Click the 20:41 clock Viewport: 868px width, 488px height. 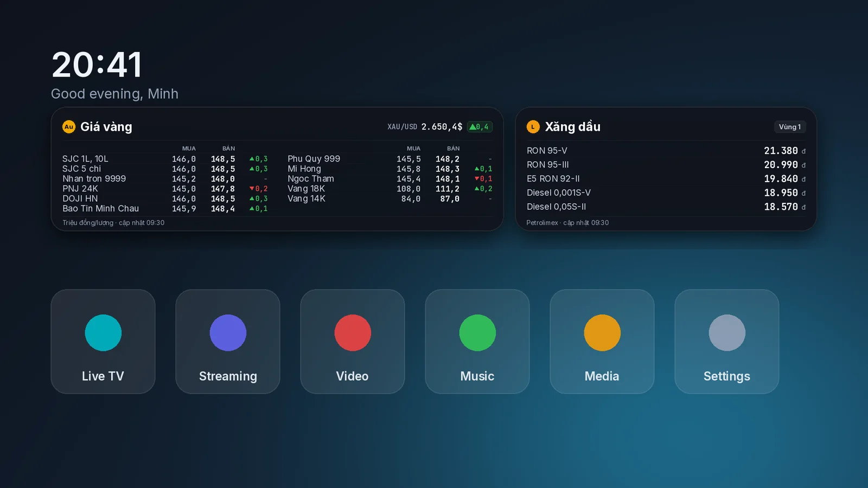pyautogui.click(x=97, y=65)
